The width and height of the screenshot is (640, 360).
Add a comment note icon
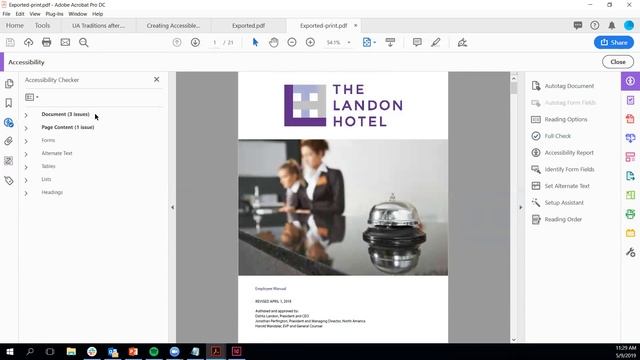[x=417, y=42]
